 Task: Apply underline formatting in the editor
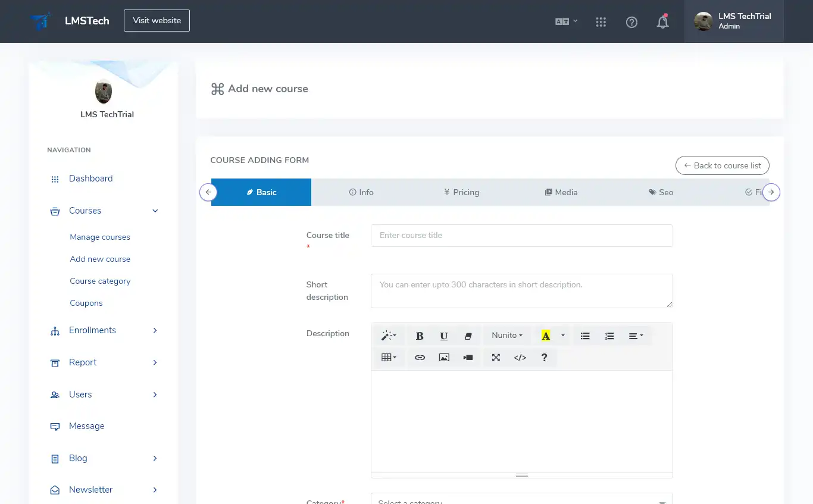443,336
